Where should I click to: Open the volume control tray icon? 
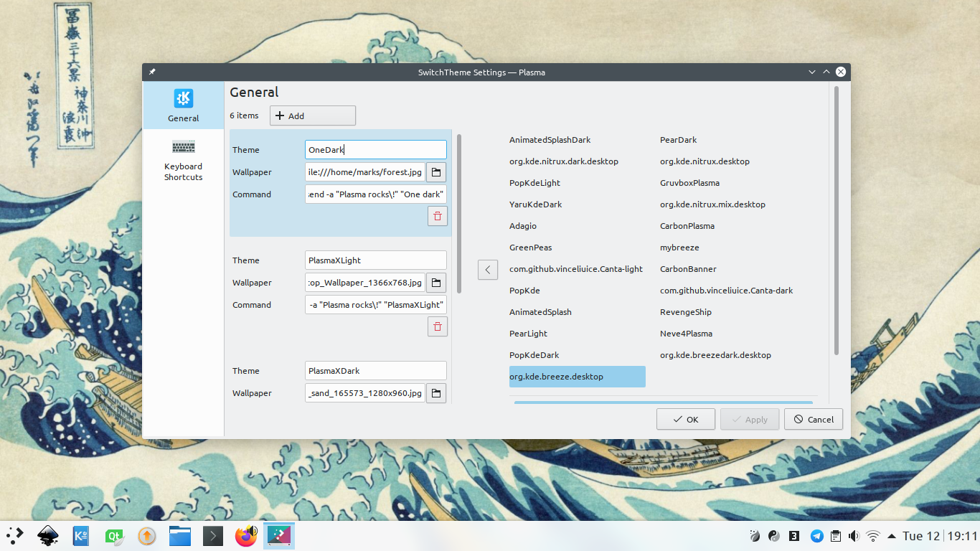click(854, 536)
